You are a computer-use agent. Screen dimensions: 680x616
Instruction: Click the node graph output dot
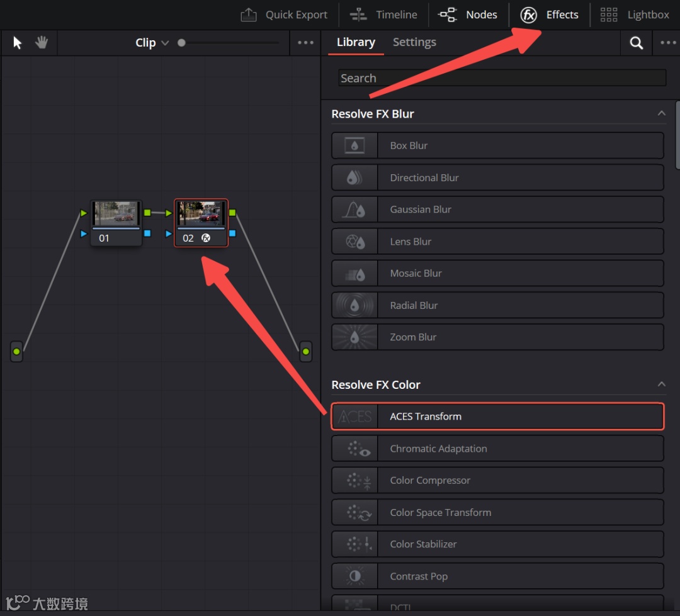pos(306,352)
